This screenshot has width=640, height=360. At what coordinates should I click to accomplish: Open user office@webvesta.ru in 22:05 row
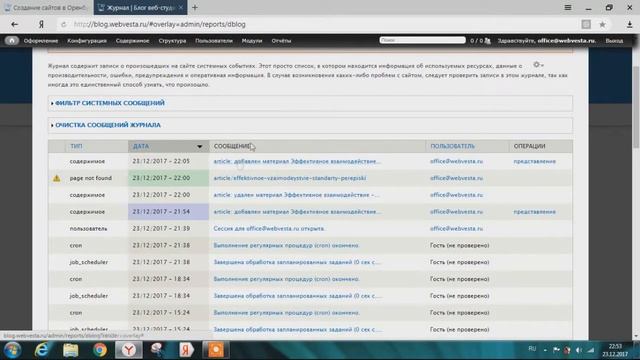pos(456,161)
